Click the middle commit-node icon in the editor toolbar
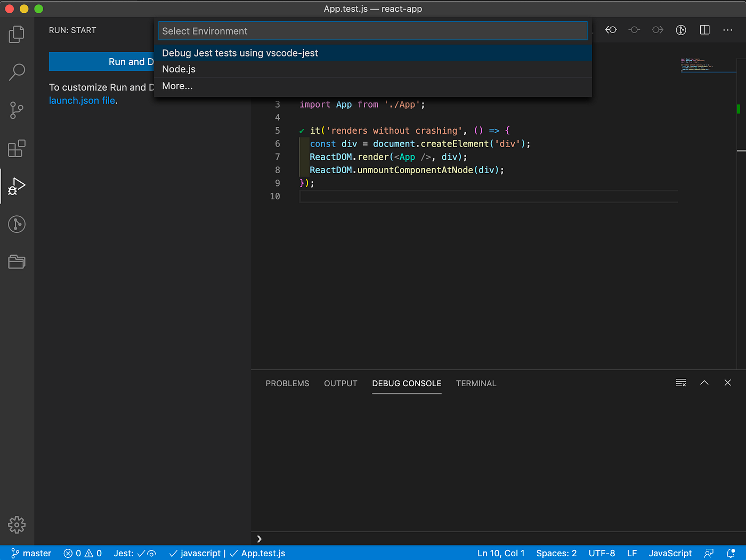 (634, 30)
